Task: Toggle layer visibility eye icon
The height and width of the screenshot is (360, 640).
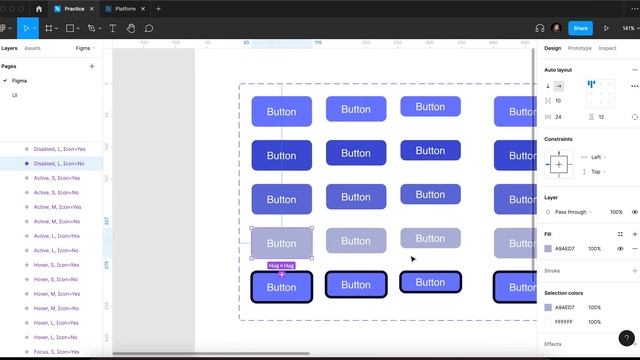Action: point(634,212)
